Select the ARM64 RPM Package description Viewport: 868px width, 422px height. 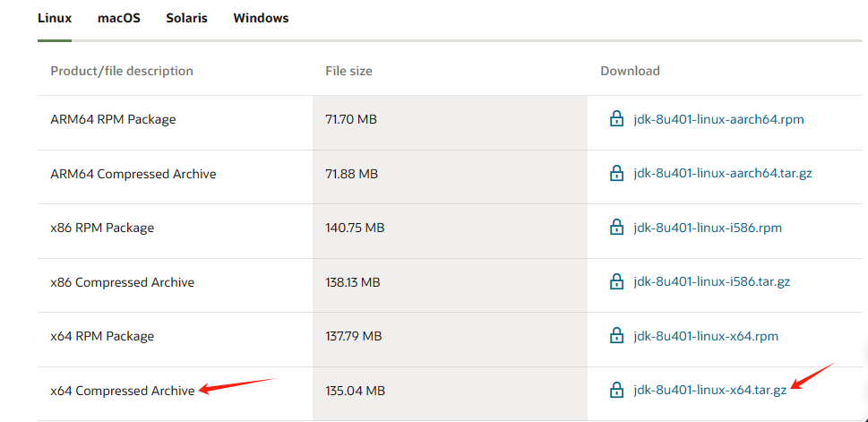113,119
